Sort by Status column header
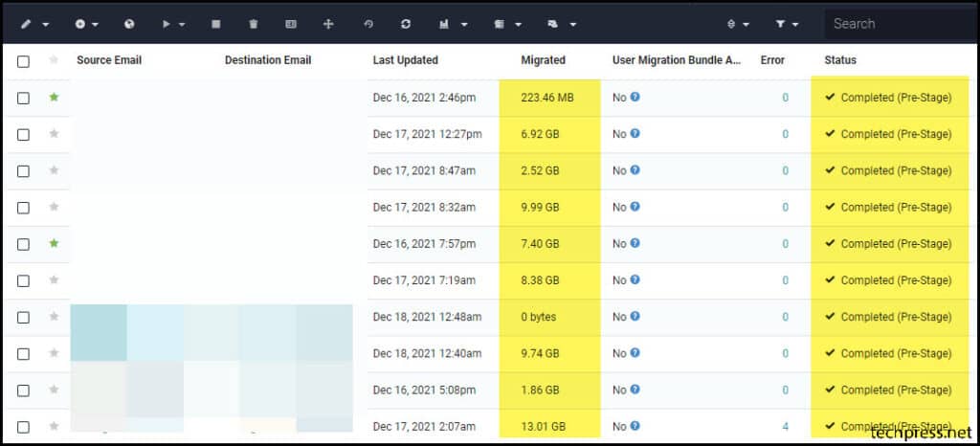This screenshot has height=446, width=980. 840,60
